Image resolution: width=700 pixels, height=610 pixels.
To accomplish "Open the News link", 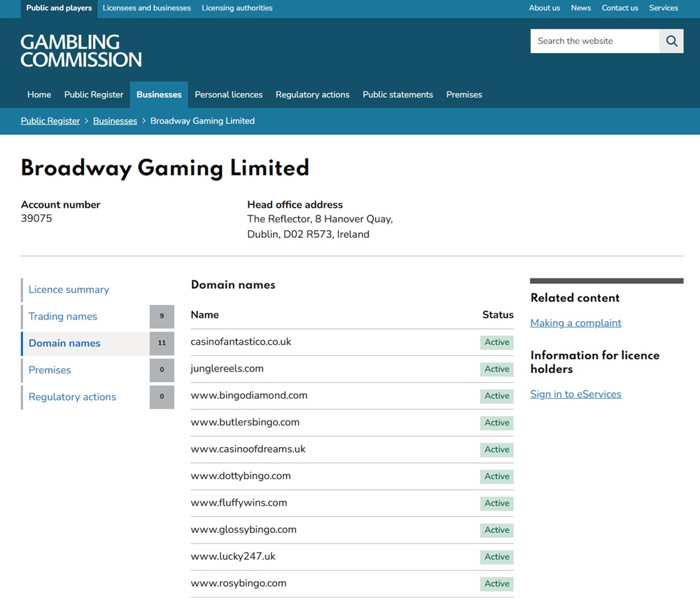I will tap(581, 8).
